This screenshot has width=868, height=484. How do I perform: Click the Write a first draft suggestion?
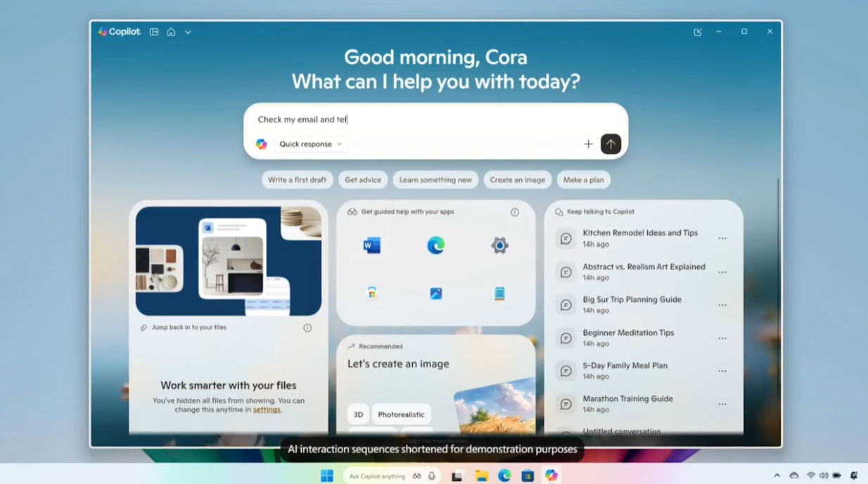click(297, 180)
